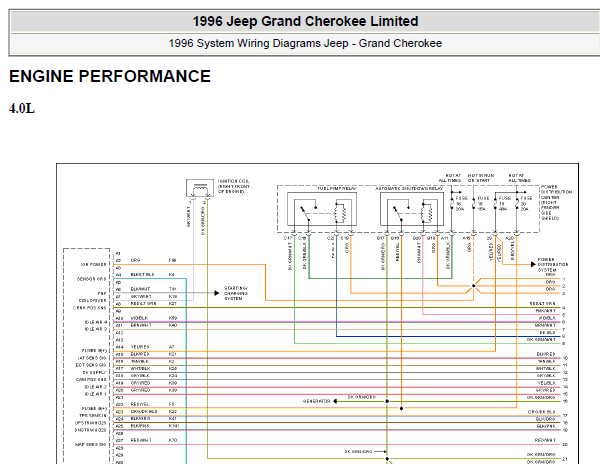Viewport: 600px width, 464px height.
Task: Click the "STARTING/CHARGING SYSTEM" reference label
Action: pyautogui.click(x=236, y=293)
